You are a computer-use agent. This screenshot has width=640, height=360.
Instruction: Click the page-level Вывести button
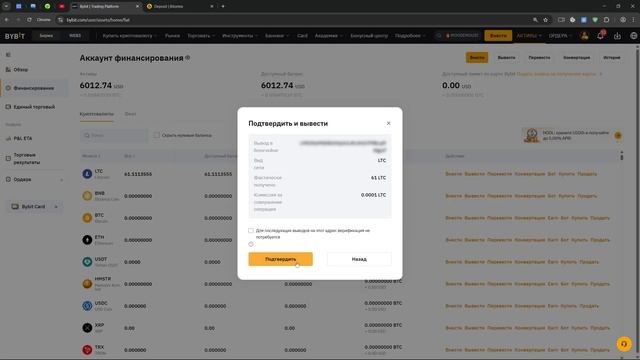[506, 58]
